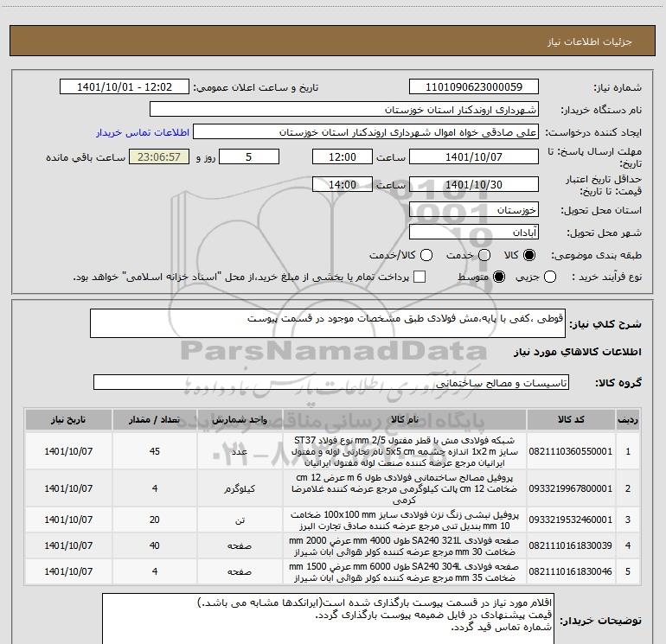Click the delivery city field آبادان
Viewport: 666px width, 644px height.
tap(474, 233)
